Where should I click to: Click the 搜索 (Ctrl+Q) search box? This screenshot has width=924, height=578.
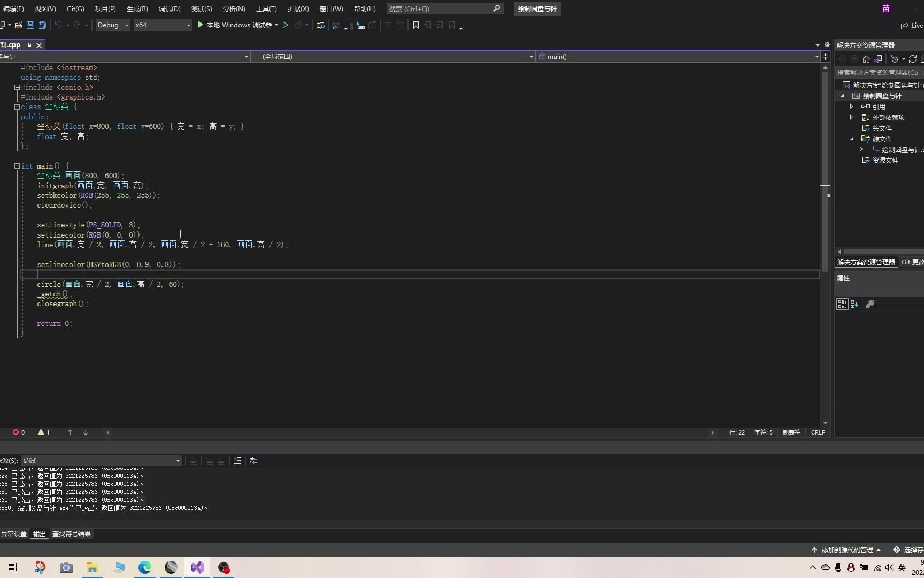click(445, 9)
